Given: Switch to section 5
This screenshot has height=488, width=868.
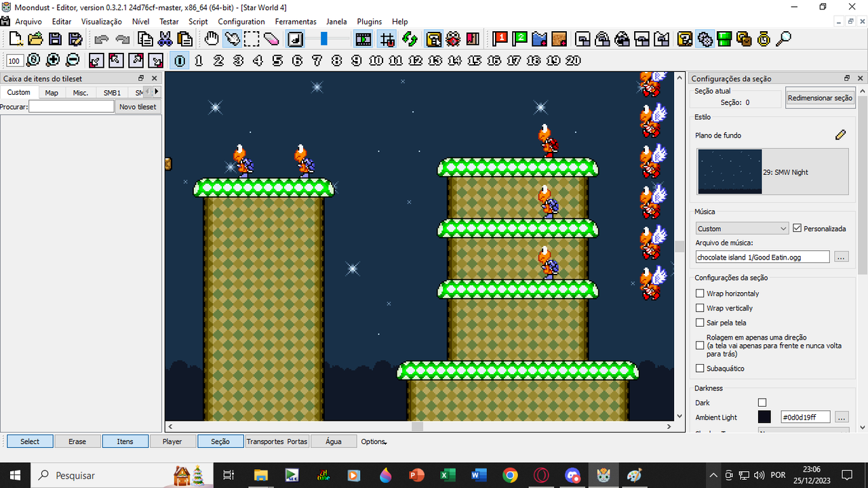Looking at the screenshot, I should coord(278,60).
